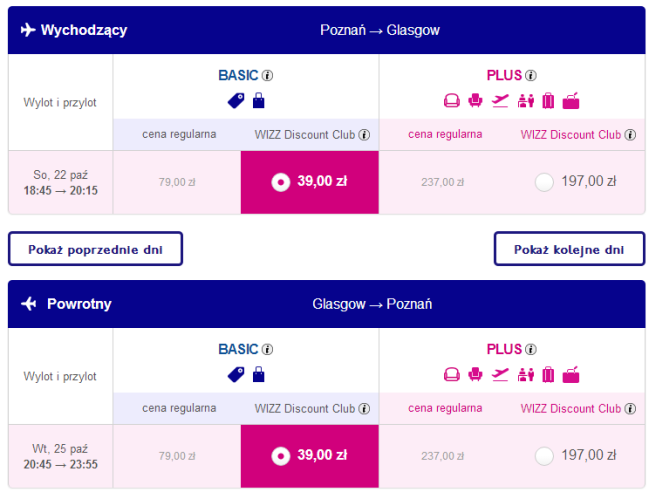The image size is (650, 492).
Task: Click outbound PLUS priority boarding plane icon
Action: click(x=500, y=101)
